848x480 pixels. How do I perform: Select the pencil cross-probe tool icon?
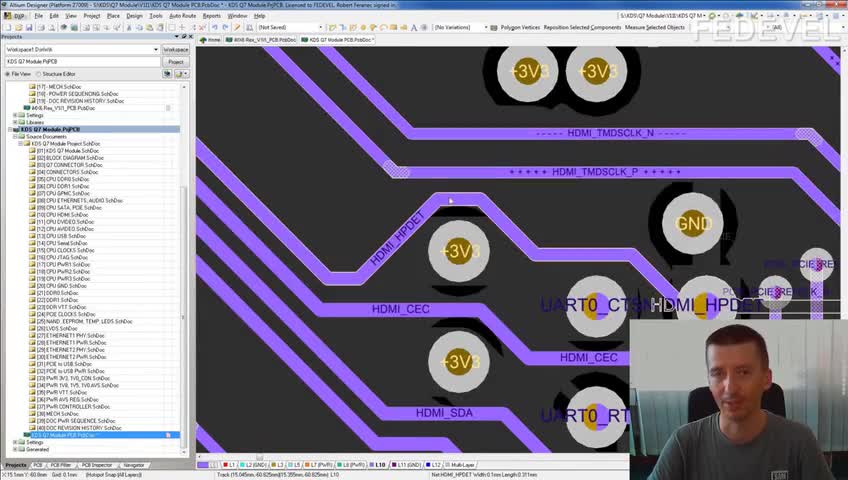237,27
